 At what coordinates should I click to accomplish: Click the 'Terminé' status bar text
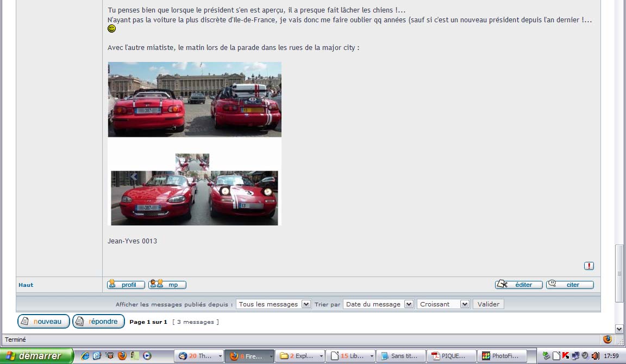(x=15, y=340)
